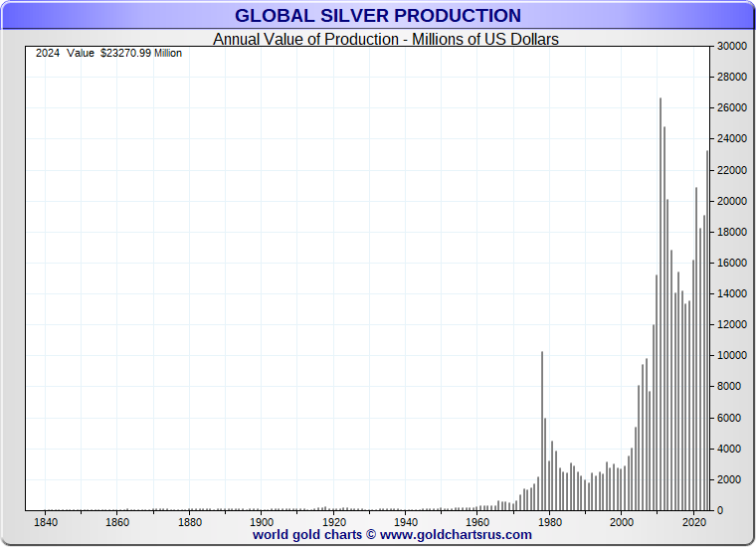The image size is (756, 547).
Task: Select the 1900 x-axis year label
Action: tap(262, 522)
